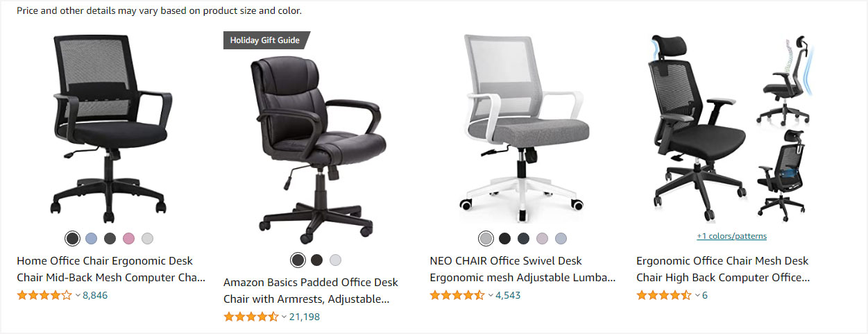868x334 pixels.
Task: Open Home Office Chair Ergonomic Desk title link
Action: point(111,269)
